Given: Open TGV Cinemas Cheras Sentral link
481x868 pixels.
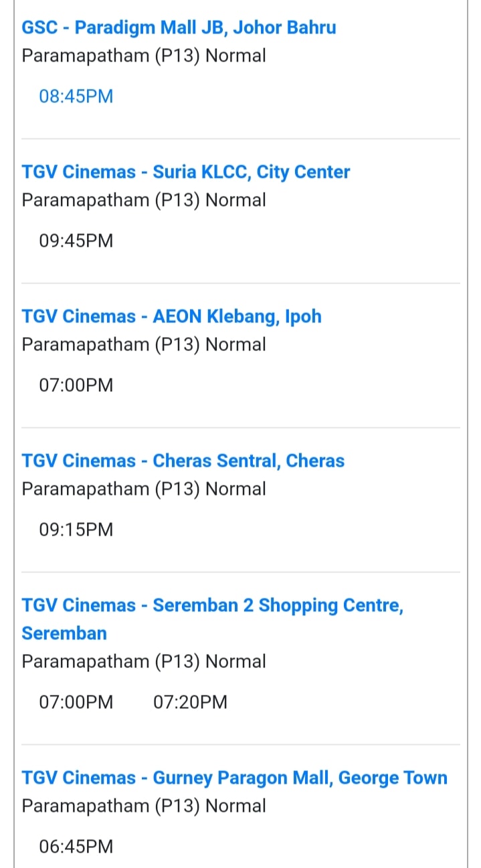Looking at the screenshot, I should point(183,461).
